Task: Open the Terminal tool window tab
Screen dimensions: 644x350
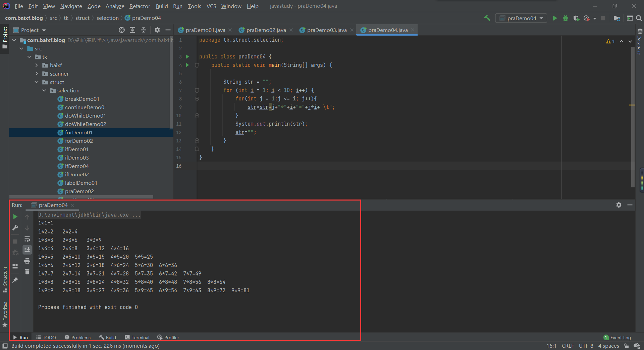Action: 137,337
